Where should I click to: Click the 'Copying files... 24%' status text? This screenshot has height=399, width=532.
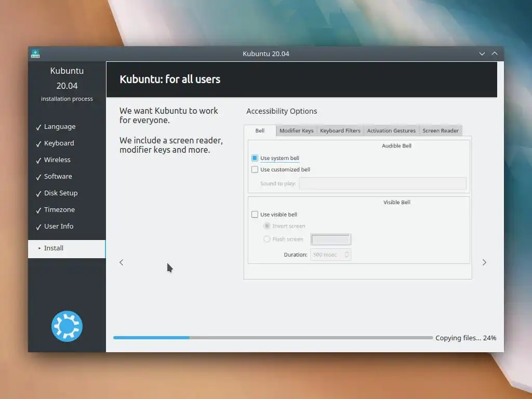[466, 338]
